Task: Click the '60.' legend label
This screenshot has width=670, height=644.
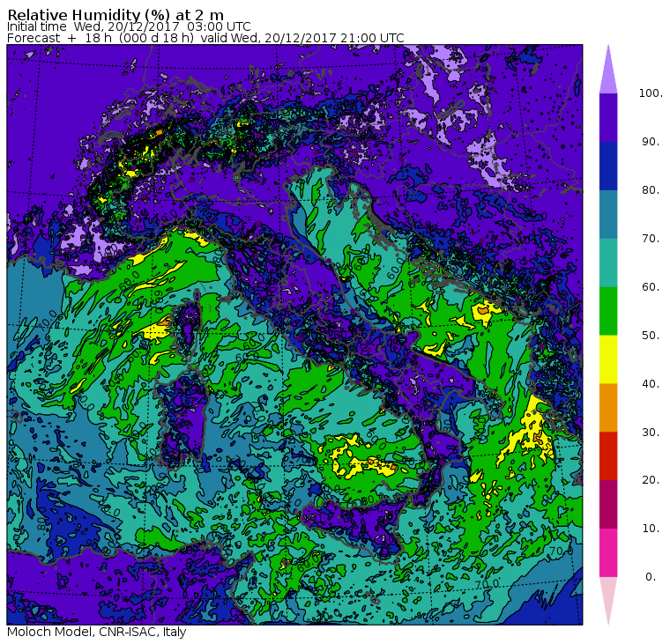Action: coord(651,286)
